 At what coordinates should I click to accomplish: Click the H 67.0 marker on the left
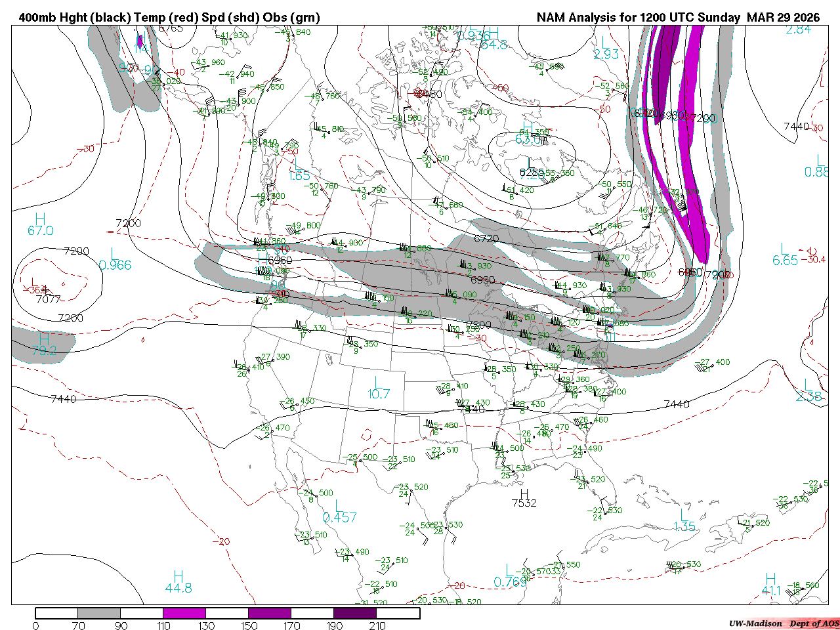click(x=41, y=224)
